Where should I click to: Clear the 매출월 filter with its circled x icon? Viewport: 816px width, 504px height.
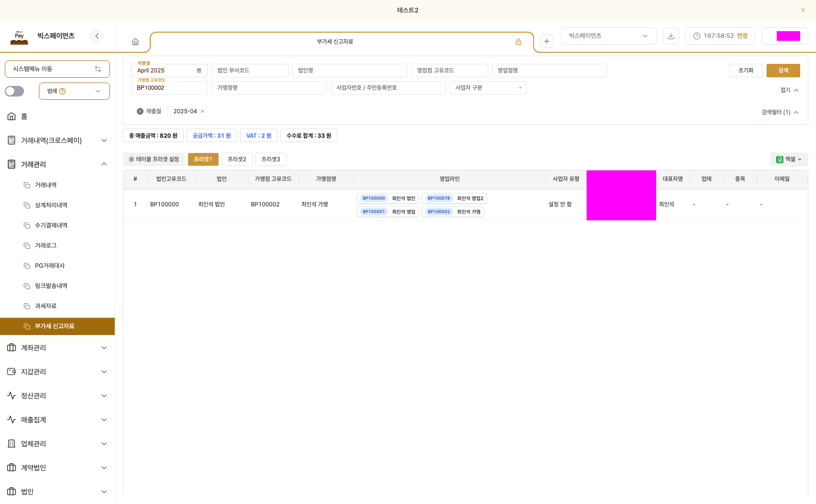140,111
